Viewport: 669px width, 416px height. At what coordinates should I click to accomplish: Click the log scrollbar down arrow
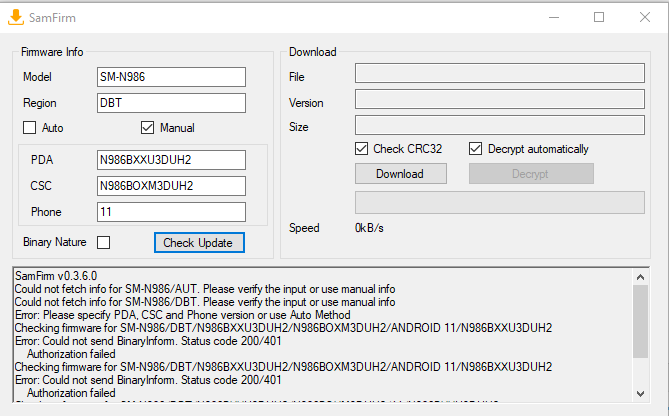(640, 393)
